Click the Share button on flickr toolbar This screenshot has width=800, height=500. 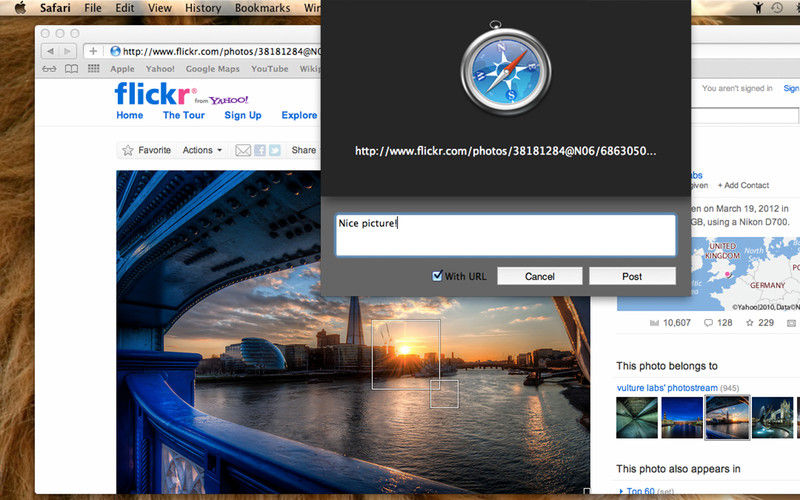click(x=304, y=150)
